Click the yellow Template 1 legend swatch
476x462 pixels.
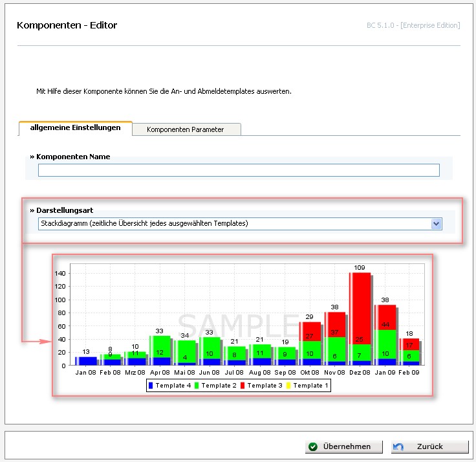pos(288,386)
